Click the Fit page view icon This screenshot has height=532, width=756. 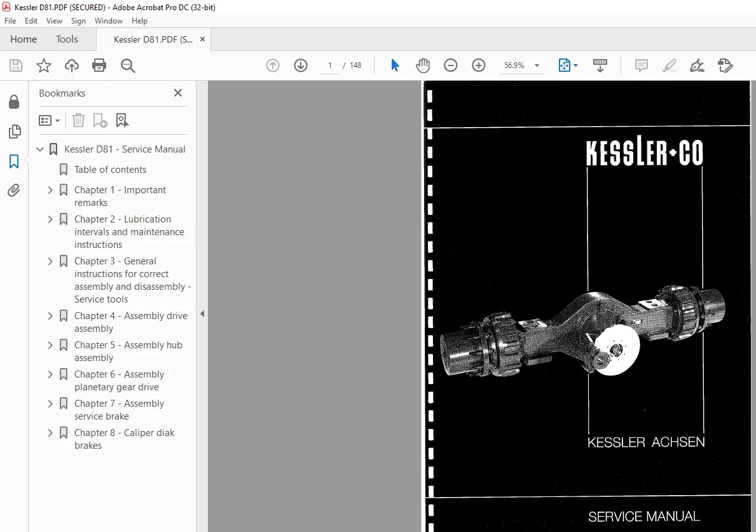pos(564,65)
